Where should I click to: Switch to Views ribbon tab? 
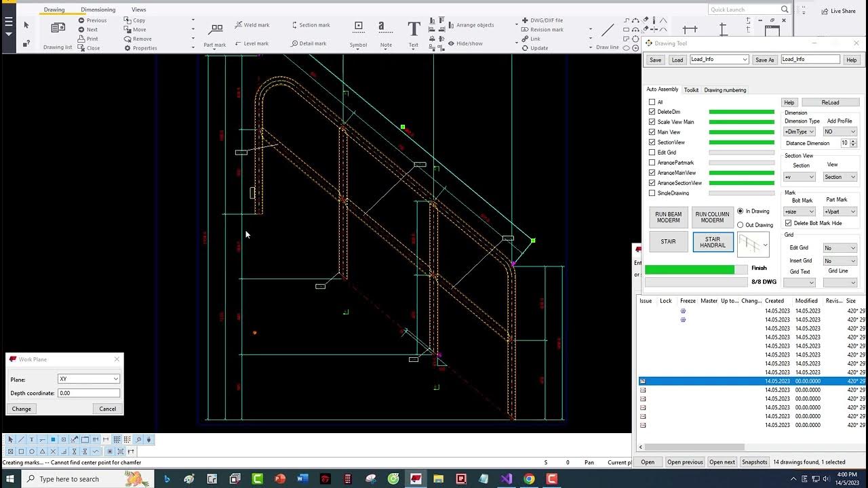tap(138, 9)
